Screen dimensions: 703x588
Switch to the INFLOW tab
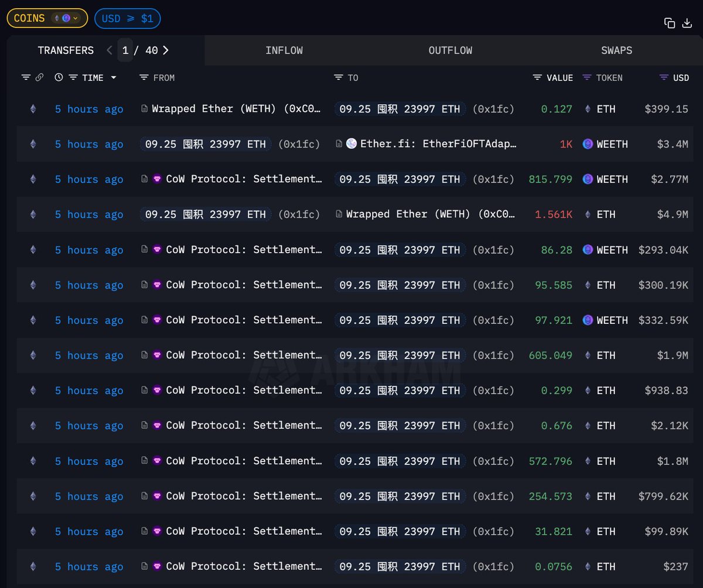[x=284, y=50]
